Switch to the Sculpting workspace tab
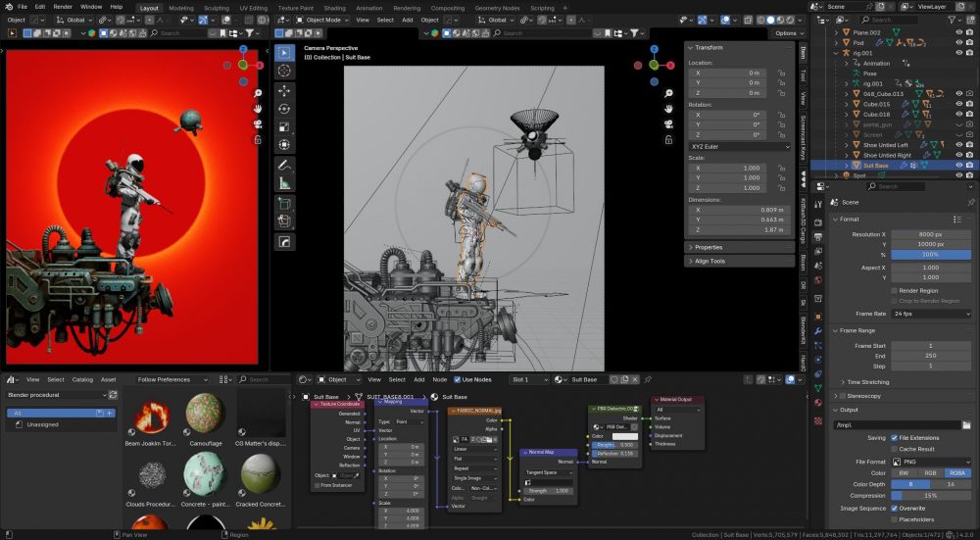 tap(216, 7)
